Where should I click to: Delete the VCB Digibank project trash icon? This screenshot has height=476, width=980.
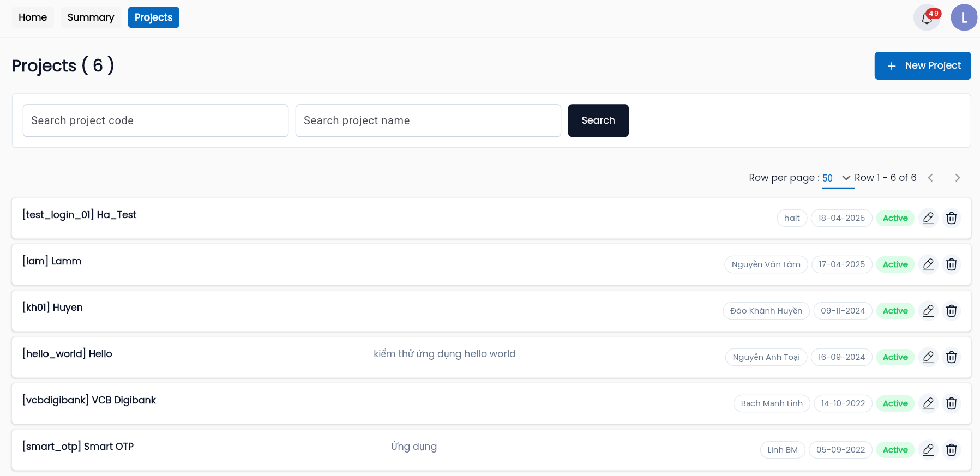coord(951,403)
